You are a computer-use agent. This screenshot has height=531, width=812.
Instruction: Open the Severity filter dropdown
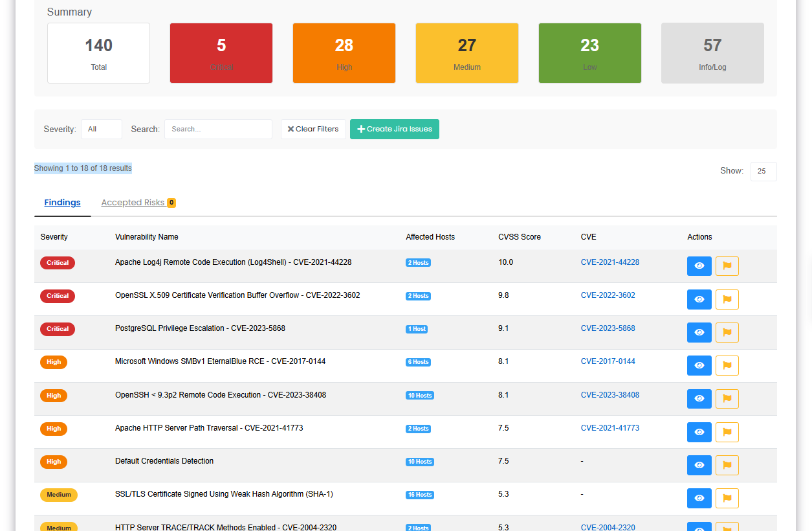coord(101,129)
